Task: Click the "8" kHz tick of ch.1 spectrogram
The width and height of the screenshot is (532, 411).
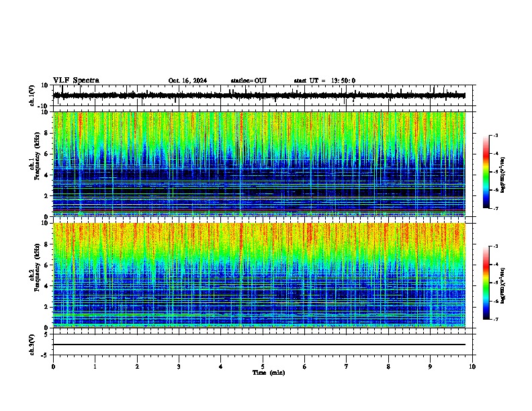Action: (47, 133)
